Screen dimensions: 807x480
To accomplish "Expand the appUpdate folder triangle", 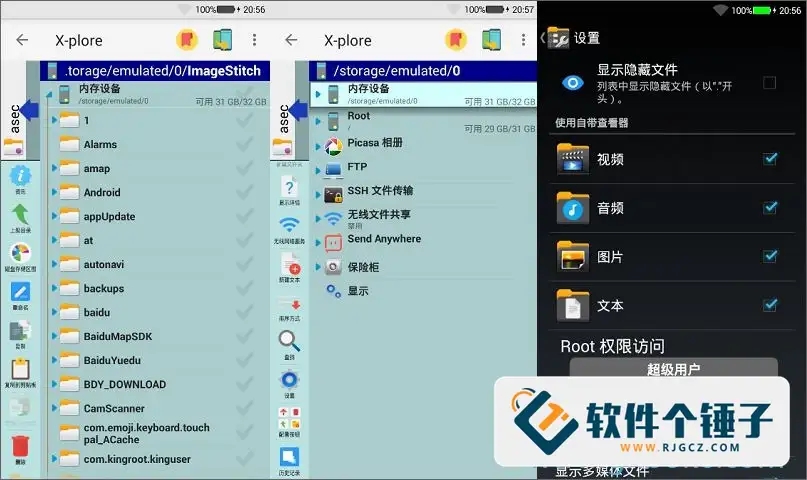I will [x=54, y=216].
